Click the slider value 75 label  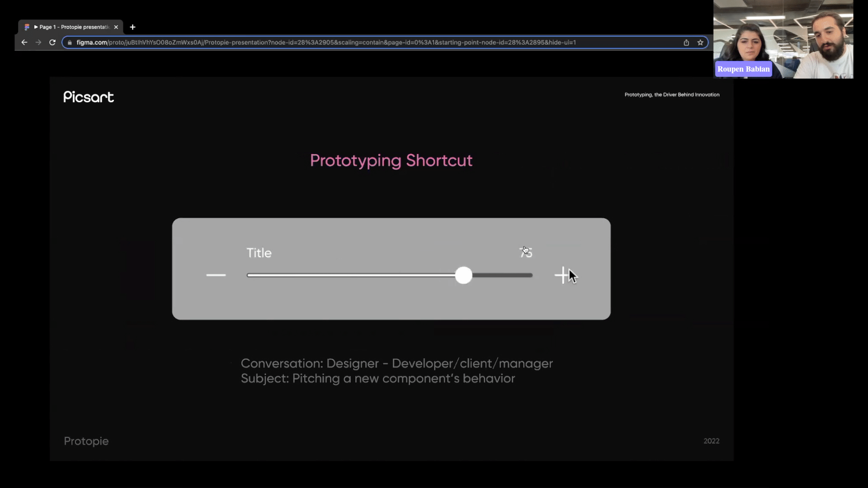(x=526, y=253)
